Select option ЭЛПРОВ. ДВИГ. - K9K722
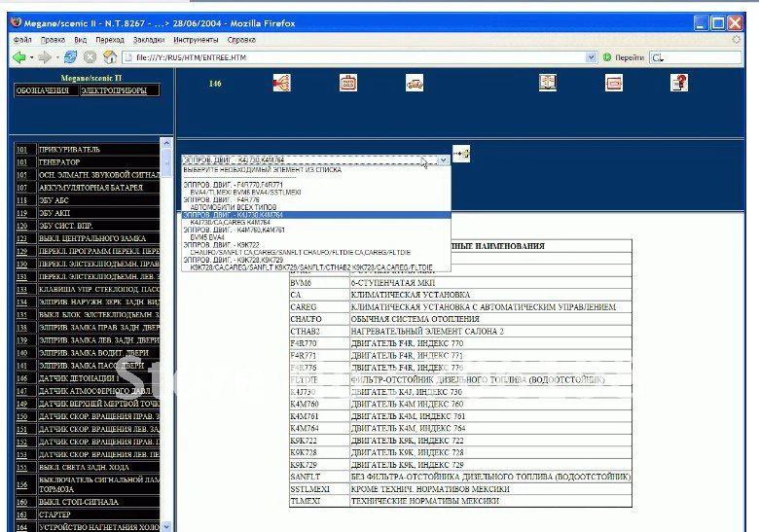Screen dimensions: 759x532 point(316,245)
